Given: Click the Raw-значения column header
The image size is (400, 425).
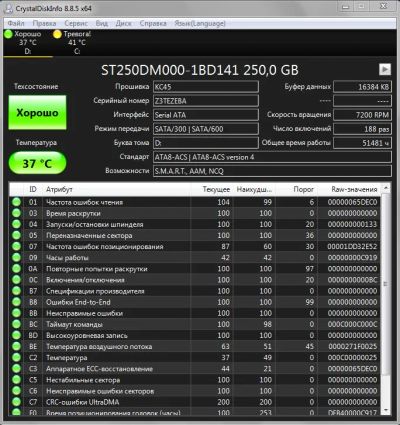Looking at the screenshot, I should coord(349,189).
